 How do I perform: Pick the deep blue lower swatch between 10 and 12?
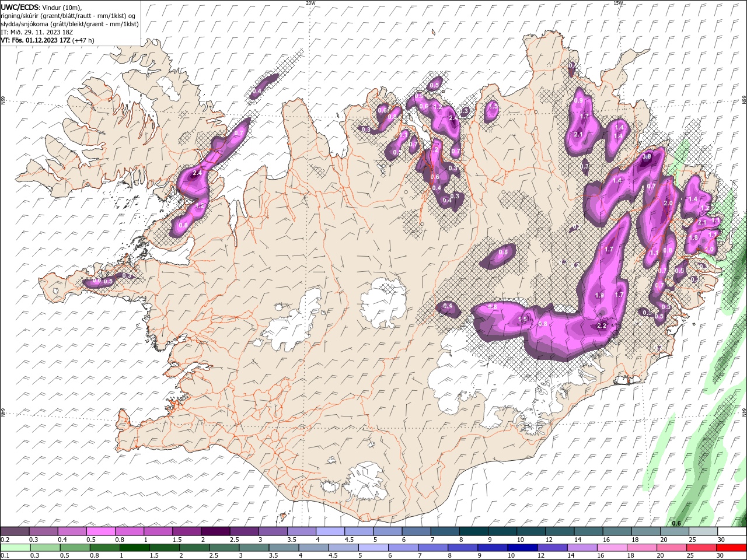coord(522,548)
